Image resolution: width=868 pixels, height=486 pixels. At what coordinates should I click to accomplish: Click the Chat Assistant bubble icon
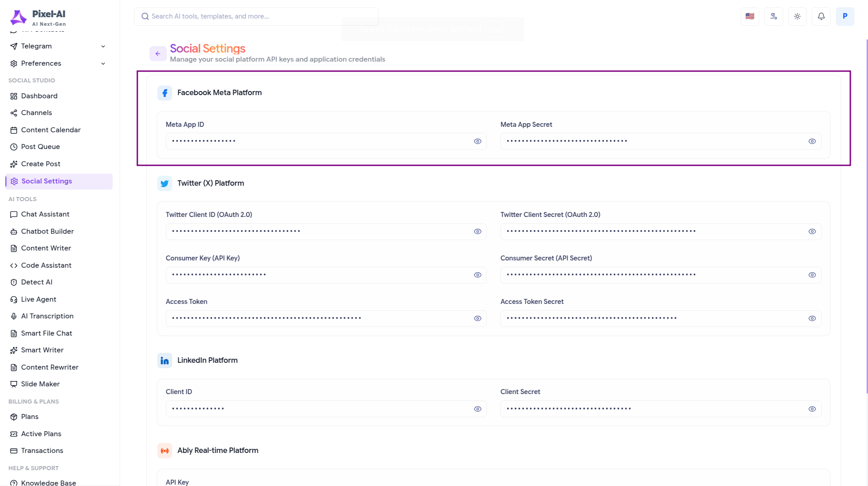pyautogui.click(x=14, y=214)
